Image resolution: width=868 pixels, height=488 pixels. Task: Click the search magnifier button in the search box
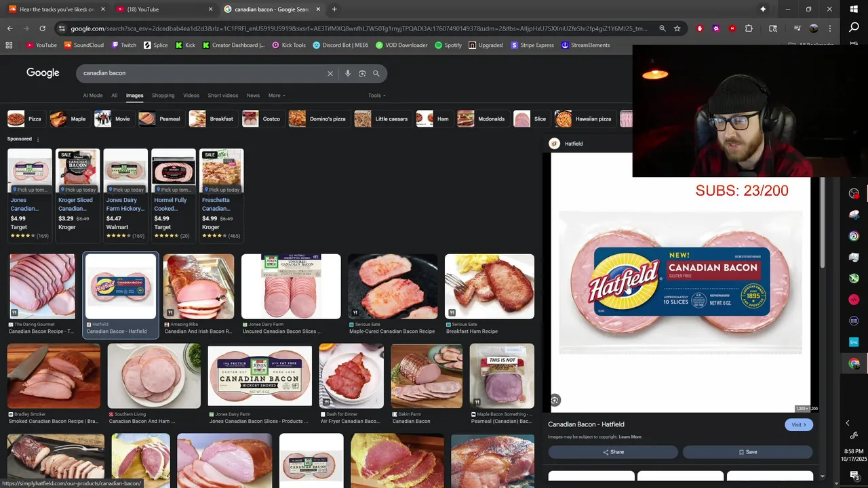tap(376, 73)
